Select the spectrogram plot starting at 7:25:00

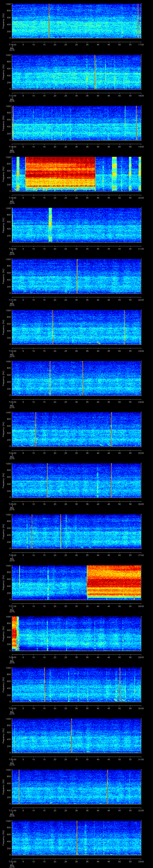(77, 481)
